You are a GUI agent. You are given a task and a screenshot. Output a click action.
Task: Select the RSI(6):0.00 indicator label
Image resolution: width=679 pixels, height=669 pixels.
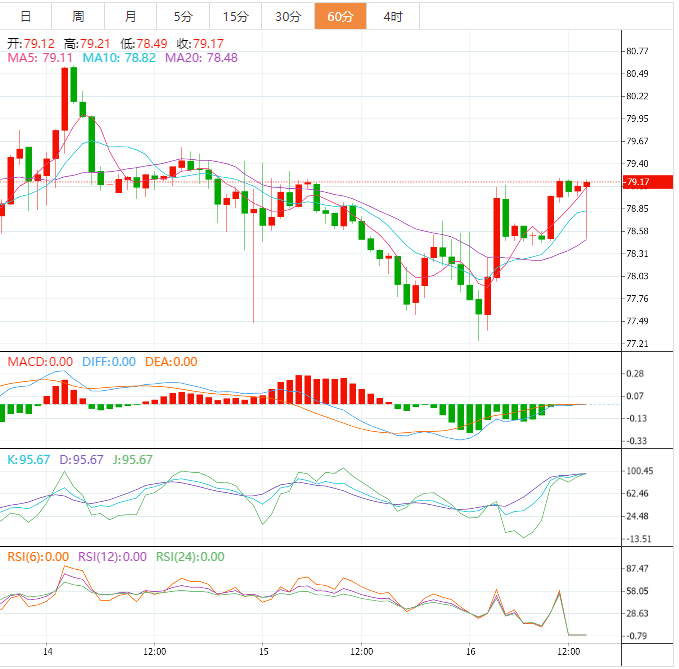click(x=37, y=557)
